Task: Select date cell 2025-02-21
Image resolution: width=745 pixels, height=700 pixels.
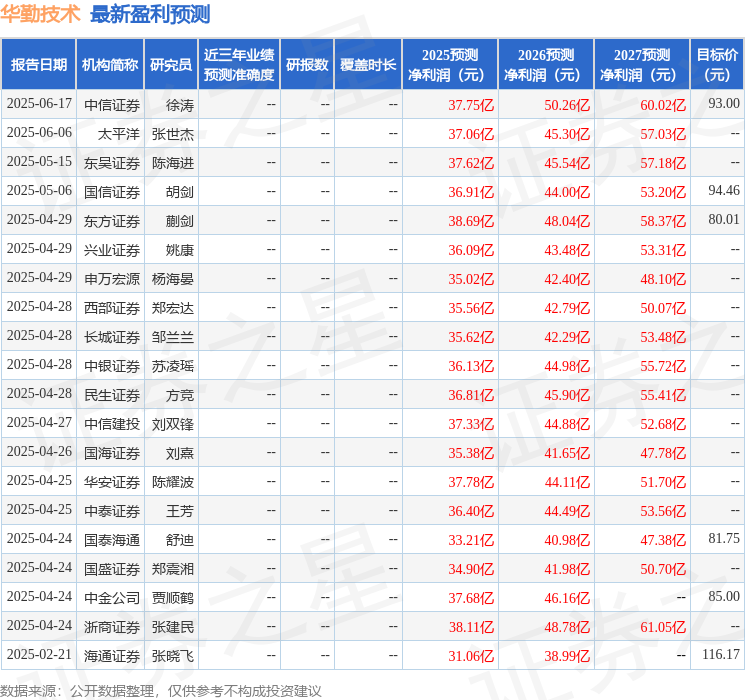Action: point(39,654)
